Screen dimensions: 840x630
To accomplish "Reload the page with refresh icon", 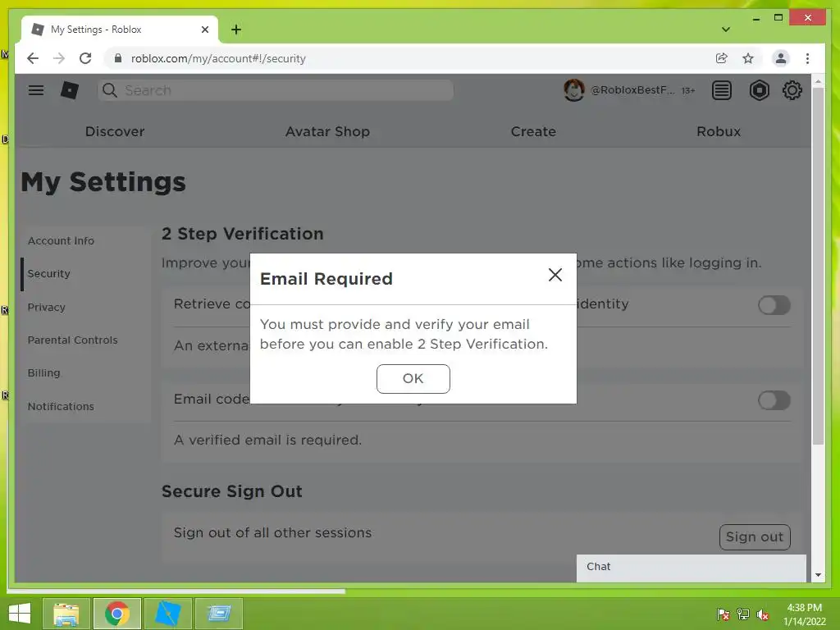I will coord(85,58).
